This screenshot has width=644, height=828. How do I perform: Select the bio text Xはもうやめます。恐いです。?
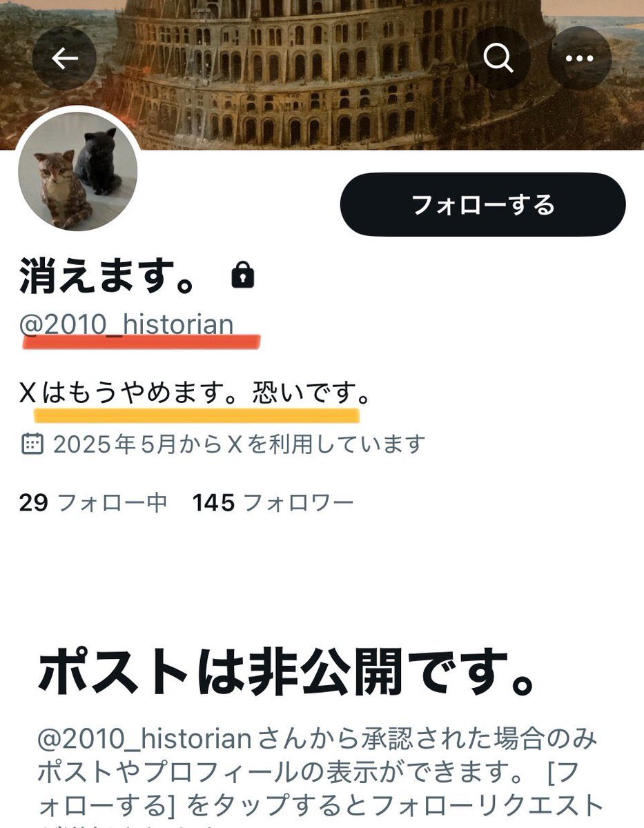coord(195,393)
